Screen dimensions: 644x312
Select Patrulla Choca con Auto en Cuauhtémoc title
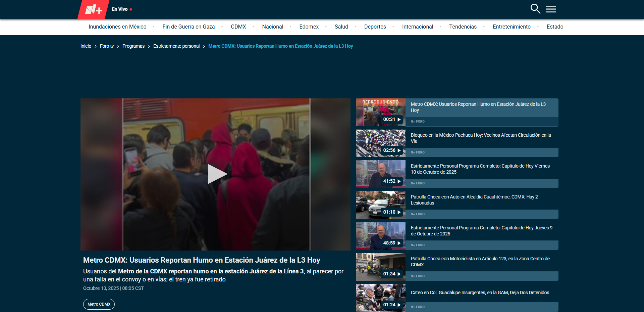[x=474, y=200]
